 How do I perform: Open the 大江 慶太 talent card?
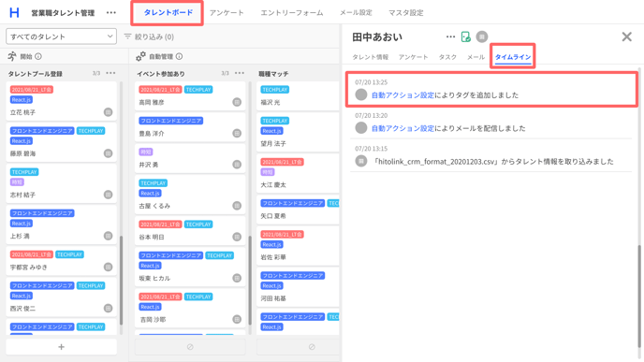[299, 174]
